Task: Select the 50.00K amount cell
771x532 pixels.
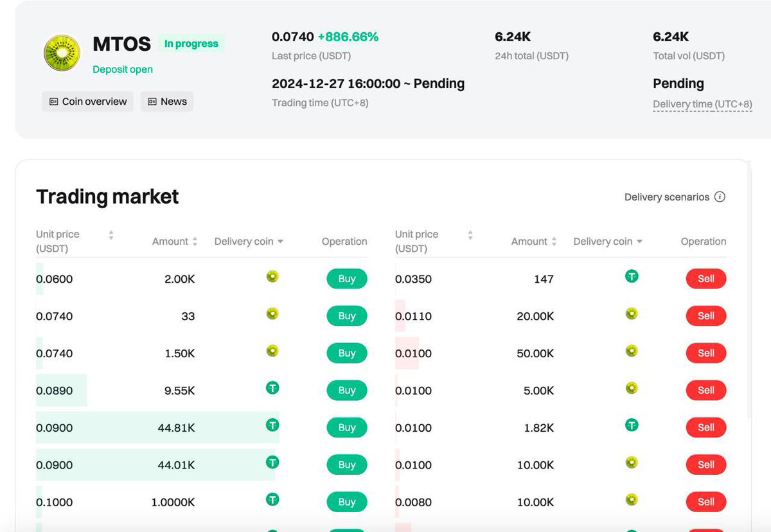Action: (x=535, y=353)
